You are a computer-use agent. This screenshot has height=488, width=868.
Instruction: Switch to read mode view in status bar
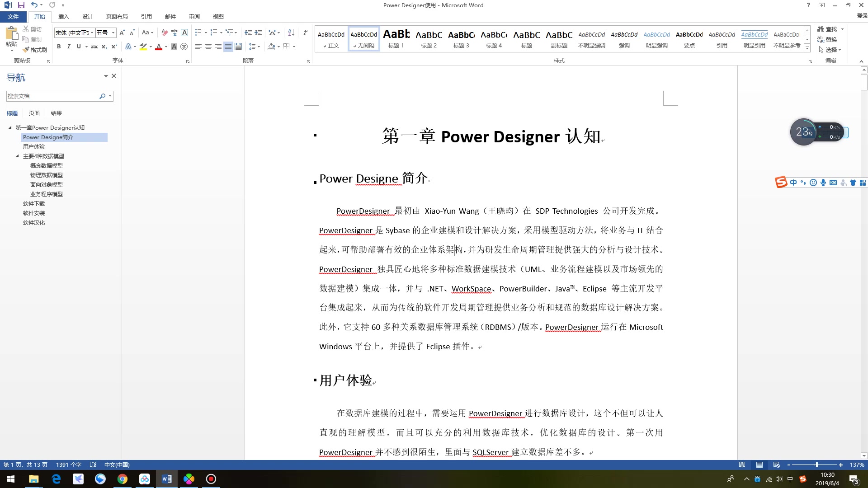pos(742,465)
